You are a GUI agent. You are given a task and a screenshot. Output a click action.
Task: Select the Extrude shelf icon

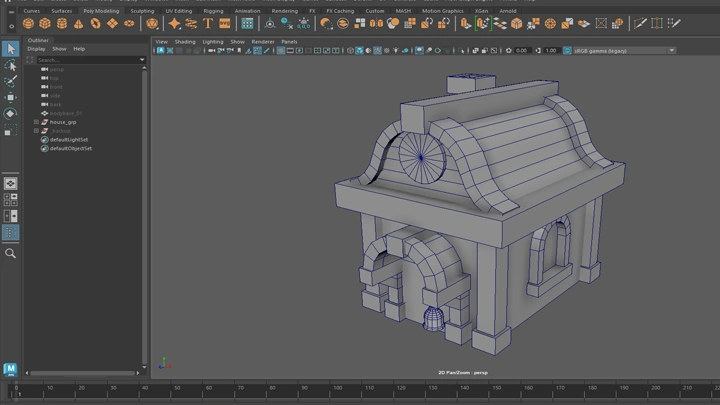(x=466, y=23)
